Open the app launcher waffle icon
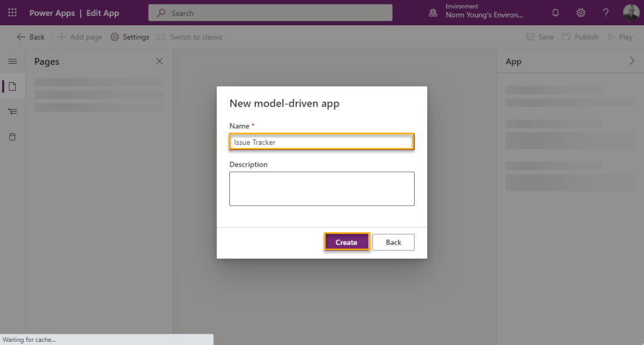644x345 pixels. coord(13,13)
